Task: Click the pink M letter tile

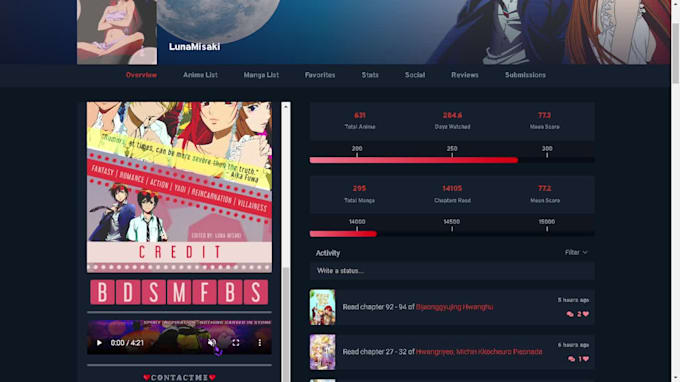Action: 179,292
